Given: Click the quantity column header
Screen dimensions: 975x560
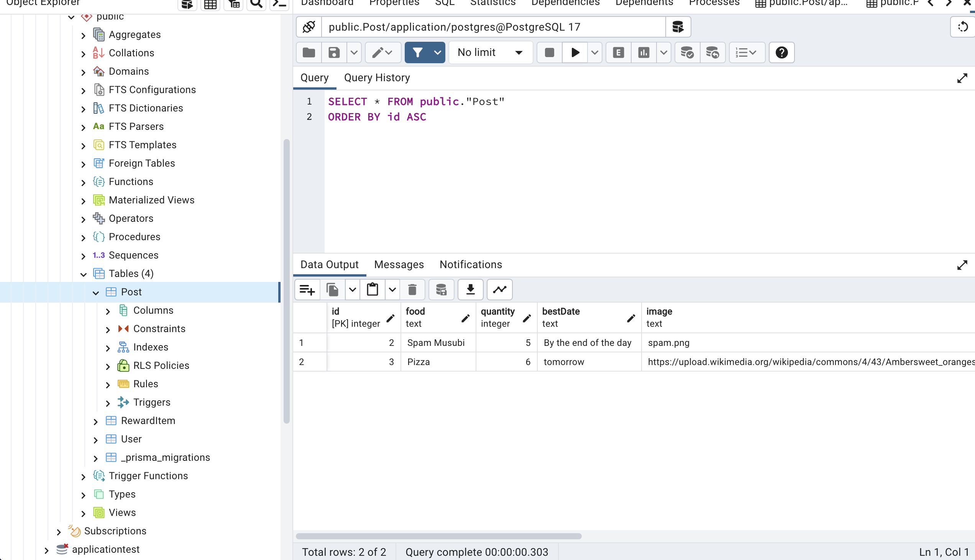Looking at the screenshot, I should [x=506, y=318].
